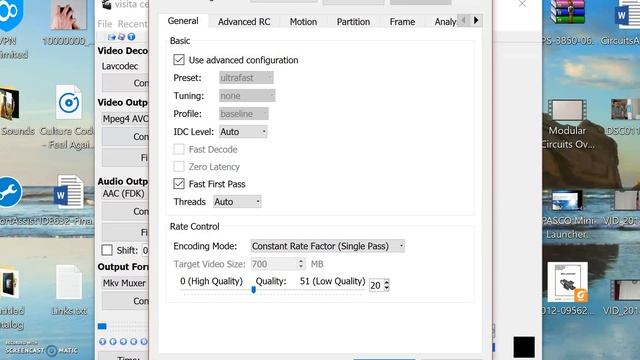The width and height of the screenshot is (640, 360).
Task: Click the Target Video Size field showing 700
Action: click(274, 264)
